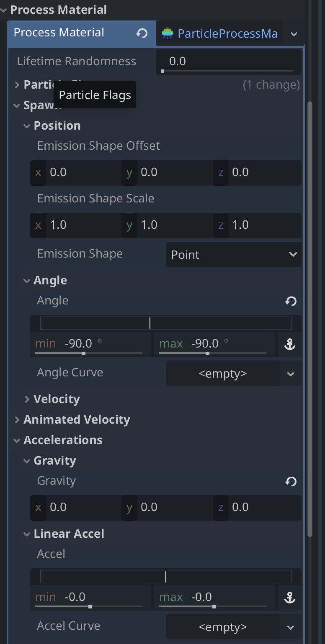Reset the Angle property to default

[291, 301]
